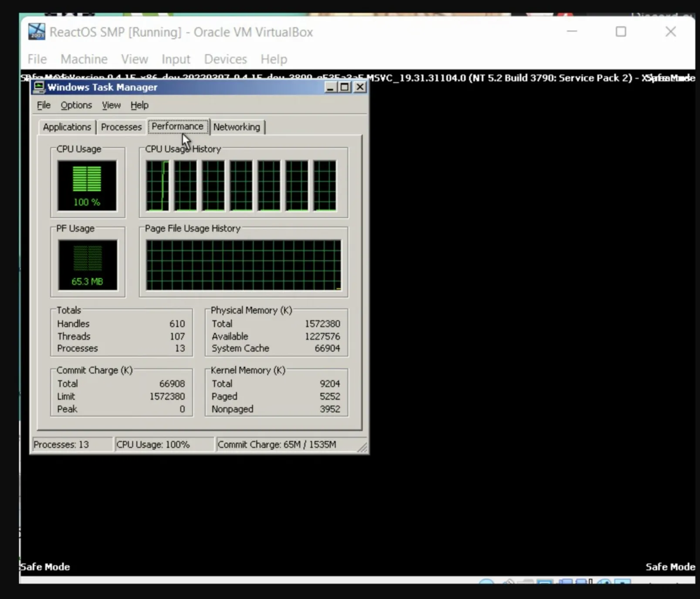Screen dimensions: 700x599
Task: Open VirtualBox Devices menu
Action: point(225,59)
